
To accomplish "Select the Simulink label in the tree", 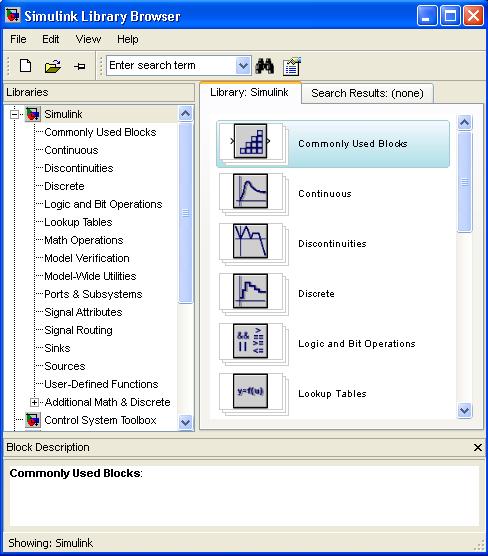I will [63, 114].
